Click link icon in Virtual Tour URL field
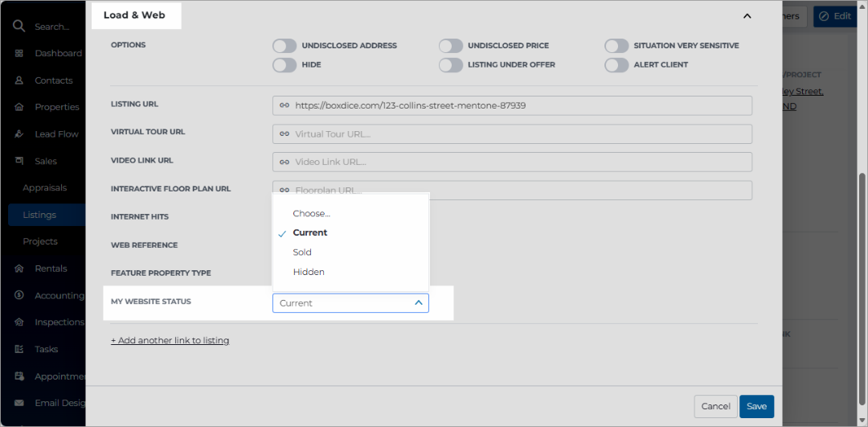 284,133
